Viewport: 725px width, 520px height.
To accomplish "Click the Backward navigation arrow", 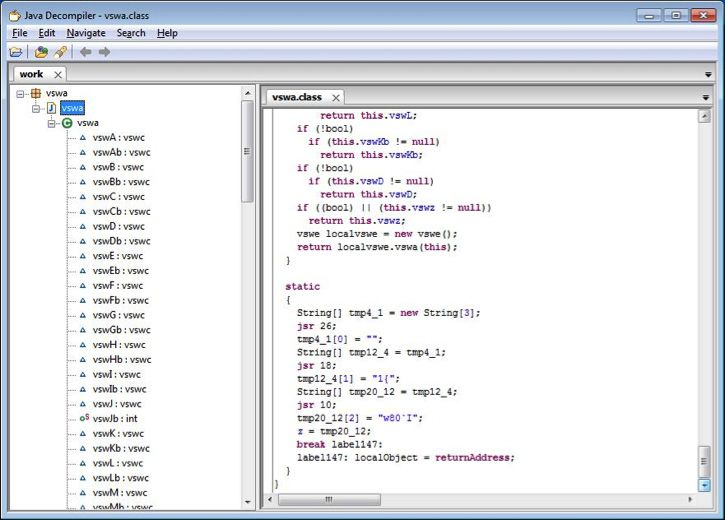I will pos(86,52).
